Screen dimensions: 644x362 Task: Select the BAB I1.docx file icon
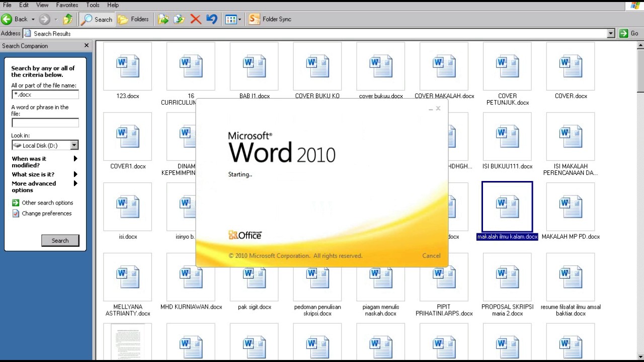(254, 66)
